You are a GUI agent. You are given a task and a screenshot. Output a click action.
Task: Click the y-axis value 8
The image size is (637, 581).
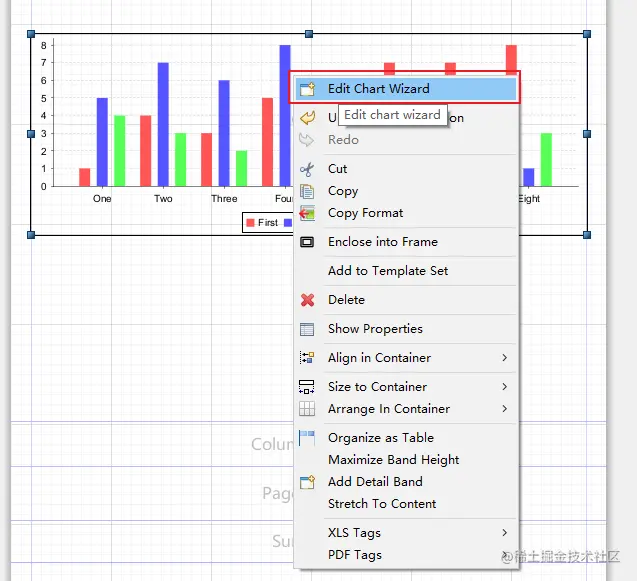coord(43,46)
